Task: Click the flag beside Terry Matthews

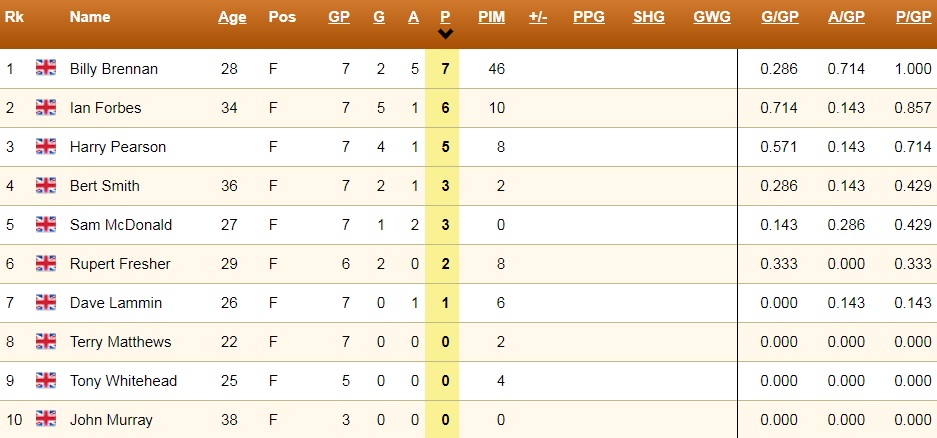Action: (46, 341)
